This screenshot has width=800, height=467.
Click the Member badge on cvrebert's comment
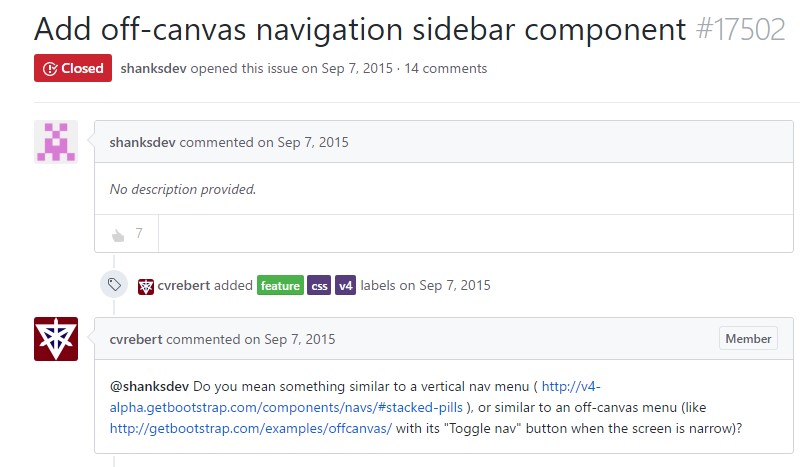tap(748, 339)
